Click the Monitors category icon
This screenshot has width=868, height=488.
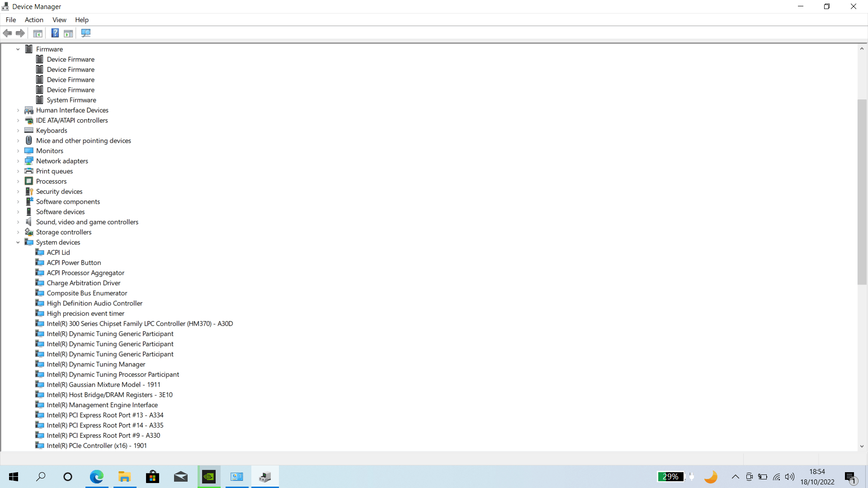tap(29, 150)
